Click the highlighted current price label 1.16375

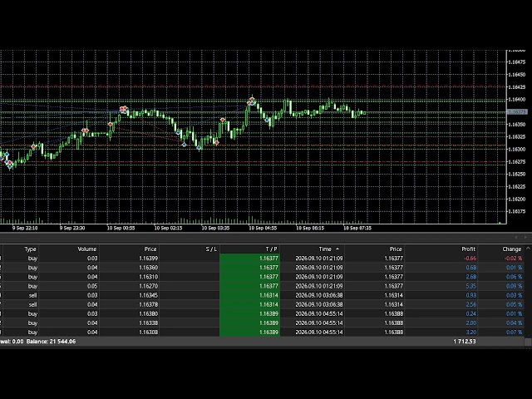[x=517, y=111]
